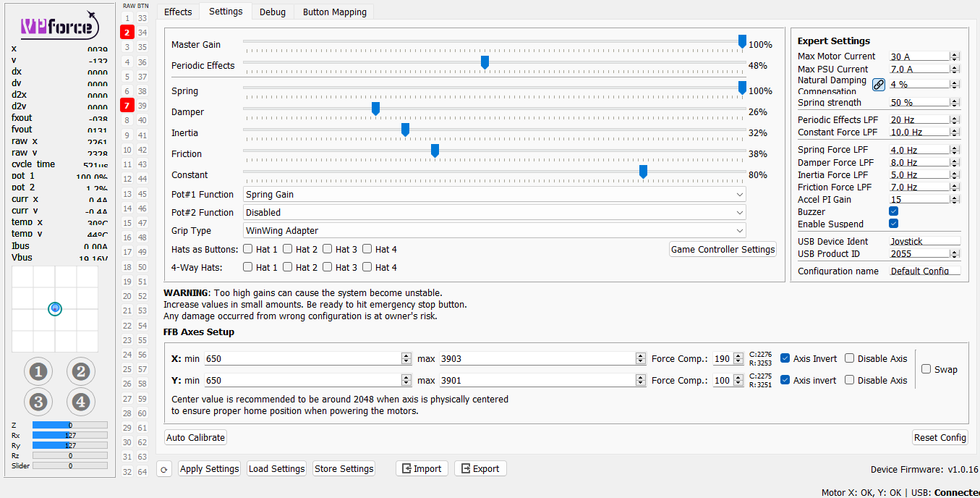Image resolution: width=980 pixels, height=498 pixels.
Task: Click the Reset Config button
Action: click(x=940, y=438)
